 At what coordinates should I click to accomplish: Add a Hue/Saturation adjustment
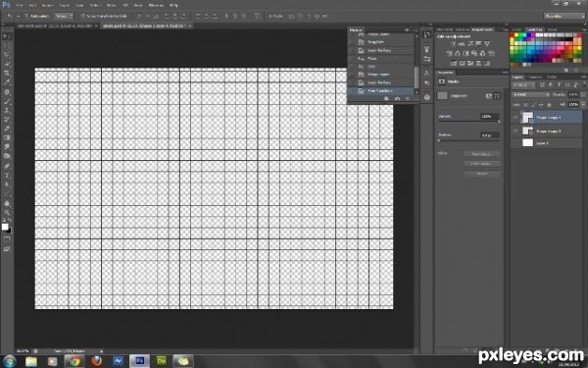pyautogui.click(x=449, y=53)
